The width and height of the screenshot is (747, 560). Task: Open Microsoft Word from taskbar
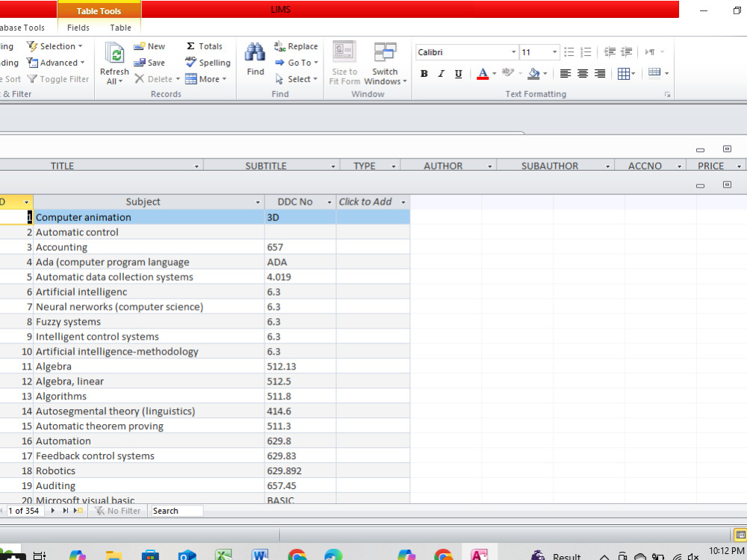260,555
